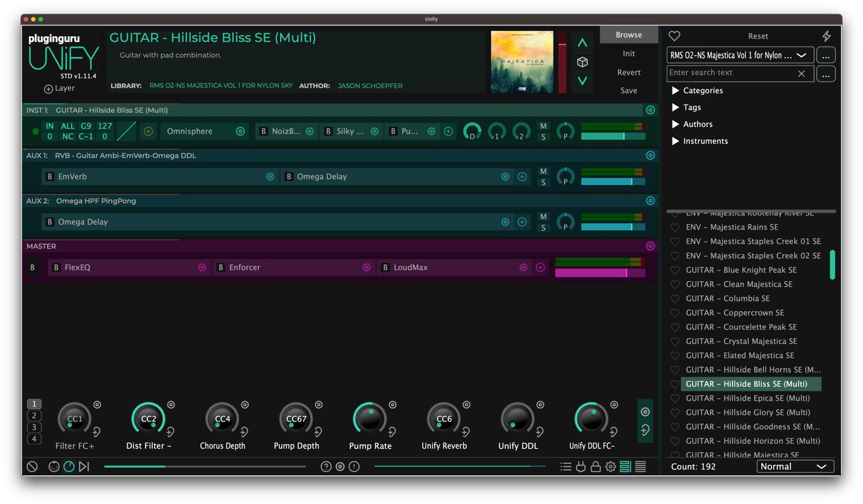Click the CC1 Filter FC+ link icon
The height and width of the screenshot is (504, 863).
[96, 432]
